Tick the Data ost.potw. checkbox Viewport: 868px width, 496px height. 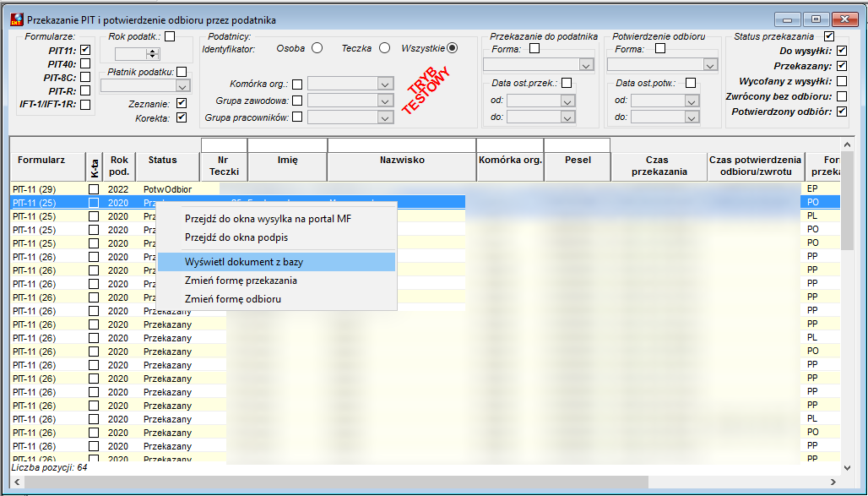point(691,83)
